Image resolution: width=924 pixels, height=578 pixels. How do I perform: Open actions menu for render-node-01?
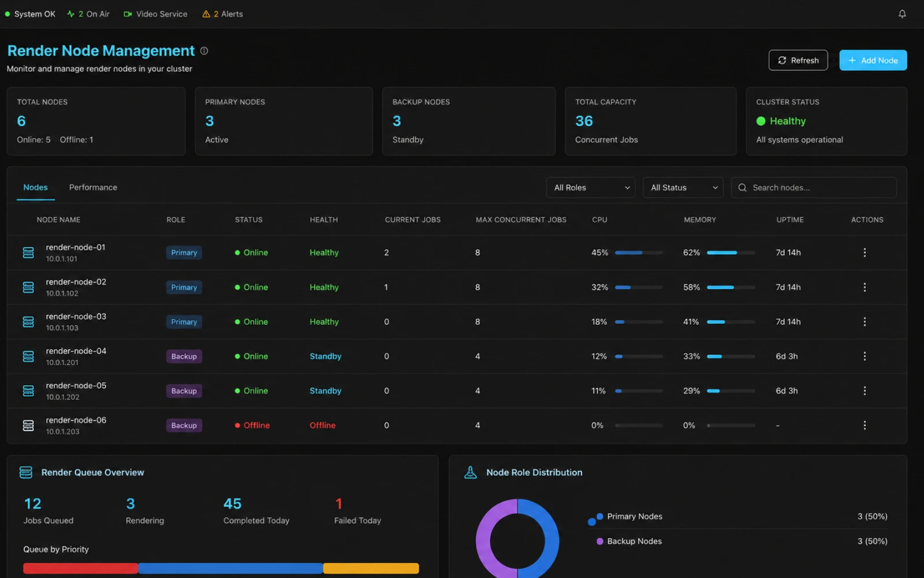[x=865, y=253]
